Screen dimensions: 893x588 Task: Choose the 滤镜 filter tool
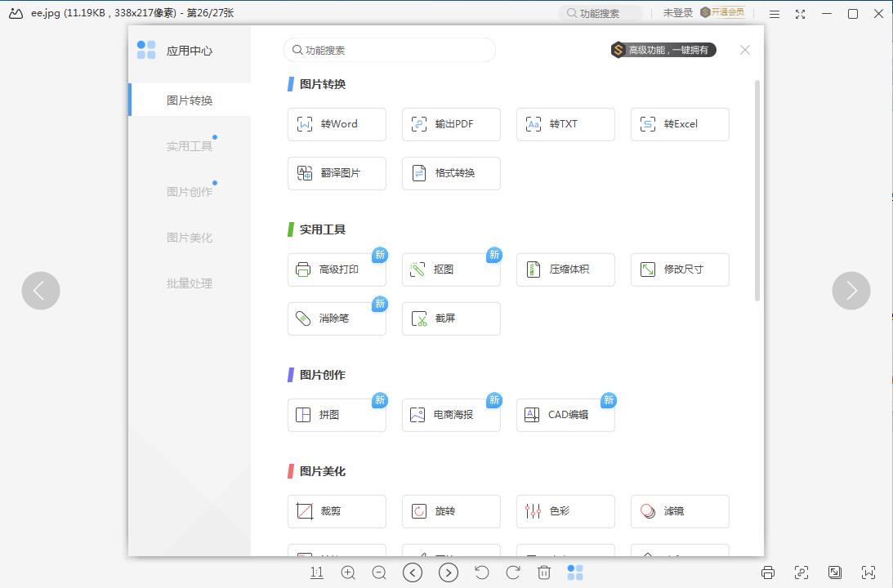tap(680, 511)
